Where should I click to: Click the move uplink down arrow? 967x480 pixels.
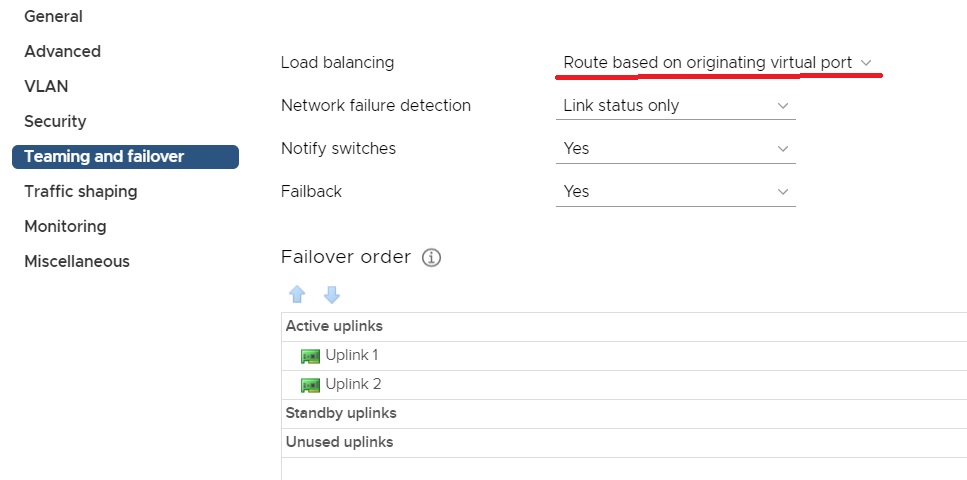click(332, 294)
